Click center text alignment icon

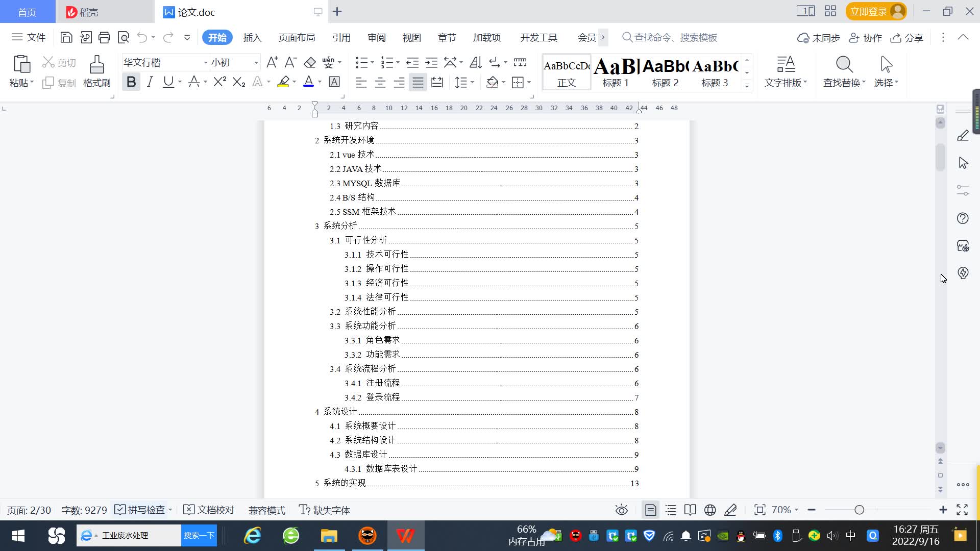380,83
